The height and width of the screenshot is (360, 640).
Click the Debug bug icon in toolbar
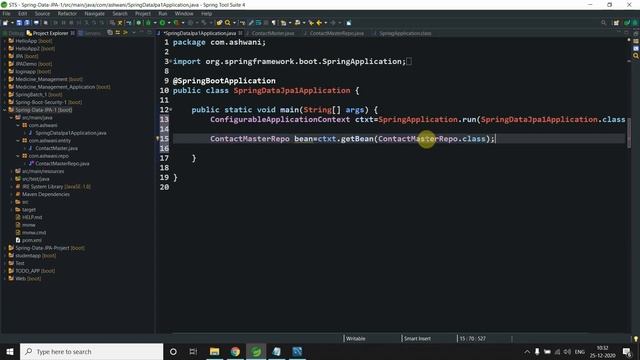148,23
